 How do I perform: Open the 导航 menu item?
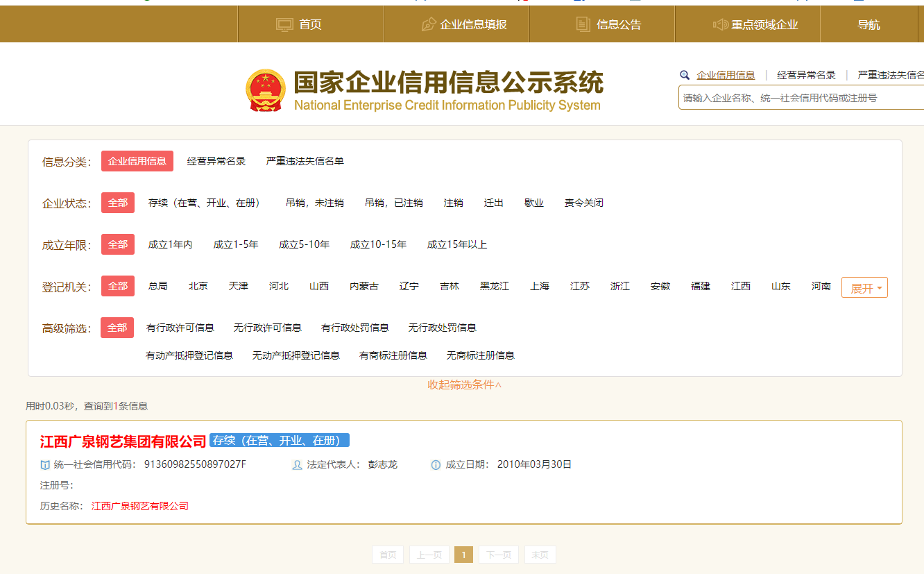click(x=869, y=24)
